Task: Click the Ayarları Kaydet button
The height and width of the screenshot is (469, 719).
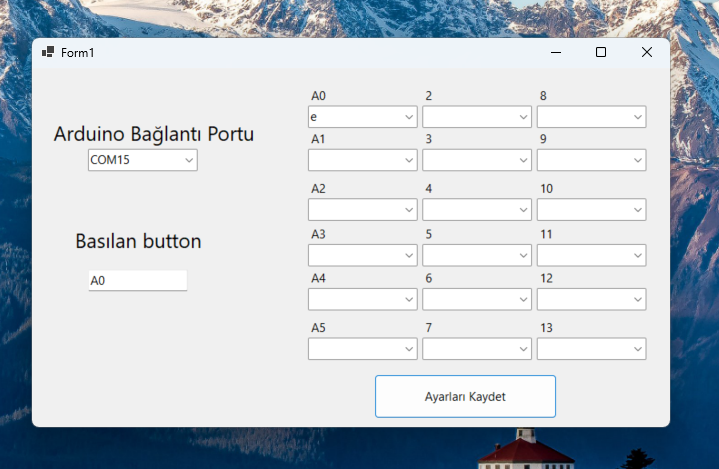Action: 465,397
